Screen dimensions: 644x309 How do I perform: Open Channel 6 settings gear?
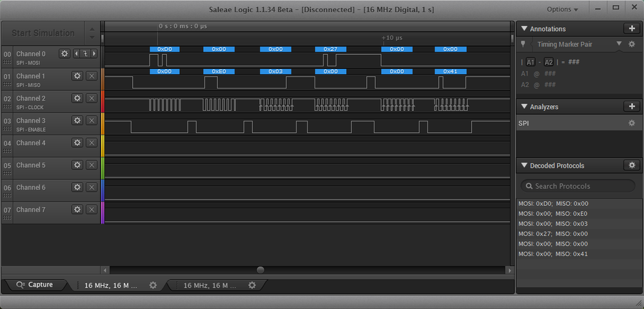(77, 186)
